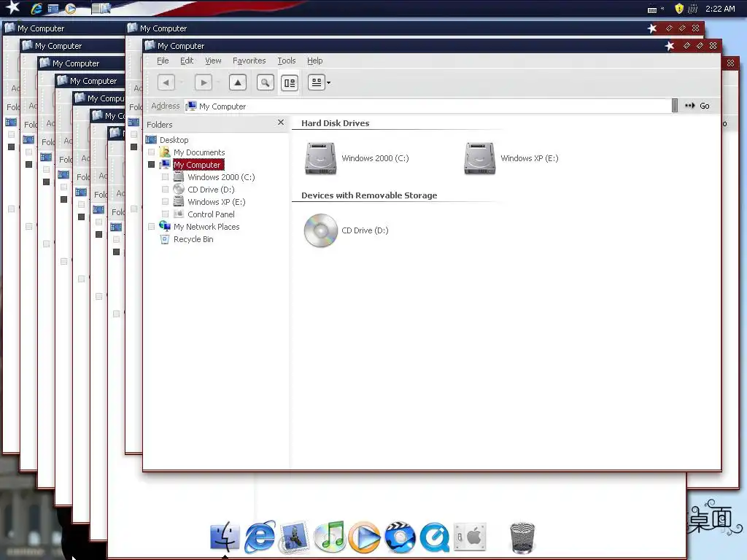Launch QuickTime Player from the dock
The image size is (747, 560).
click(435, 537)
